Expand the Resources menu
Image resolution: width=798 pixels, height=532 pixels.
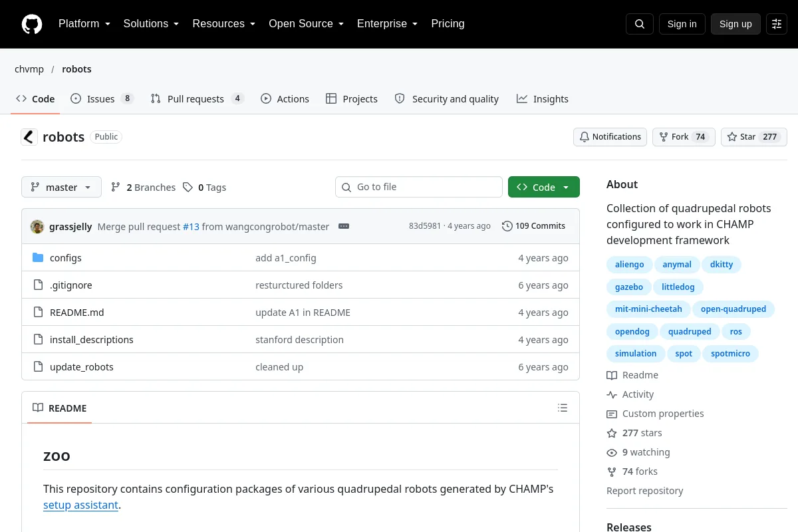coord(224,24)
